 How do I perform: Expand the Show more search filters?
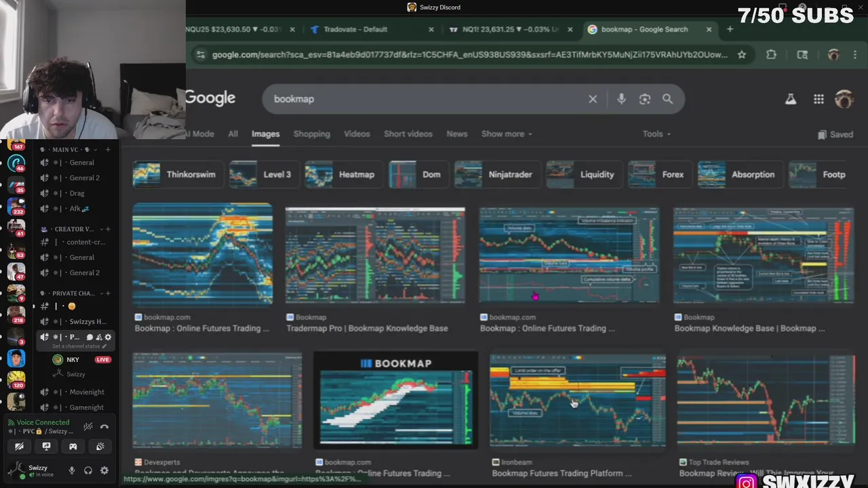point(507,134)
